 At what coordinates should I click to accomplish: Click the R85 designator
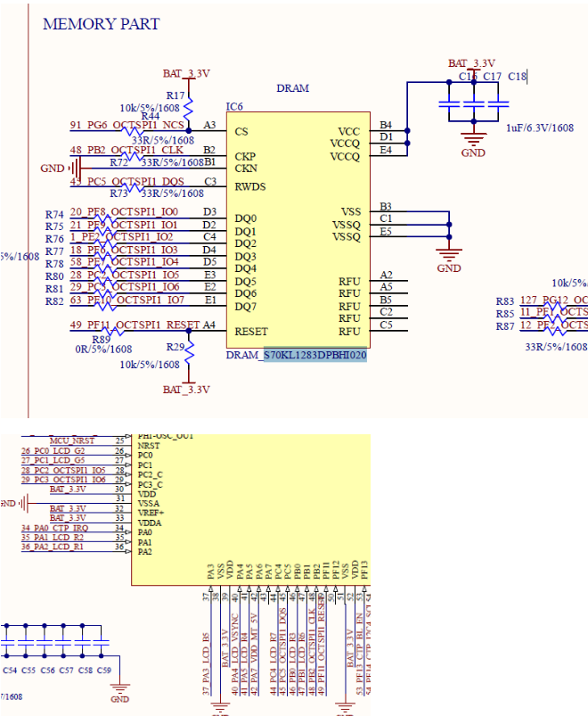pyautogui.click(x=505, y=314)
